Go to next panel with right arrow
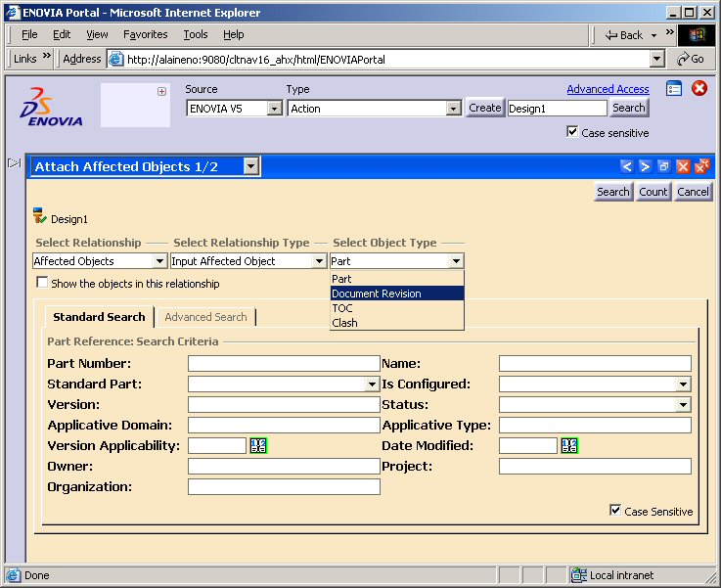 pyautogui.click(x=645, y=166)
